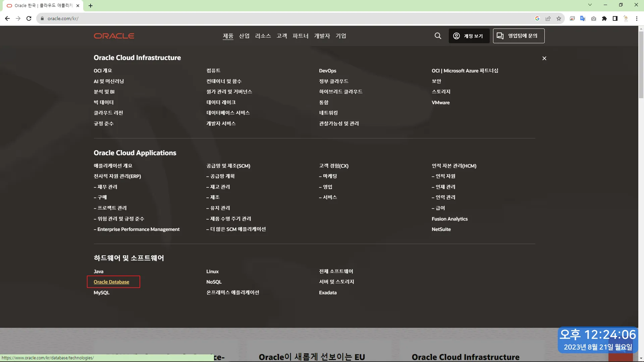Open Chrome three-dot menu
The width and height of the screenshot is (644, 362).
click(x=637, y=18)
